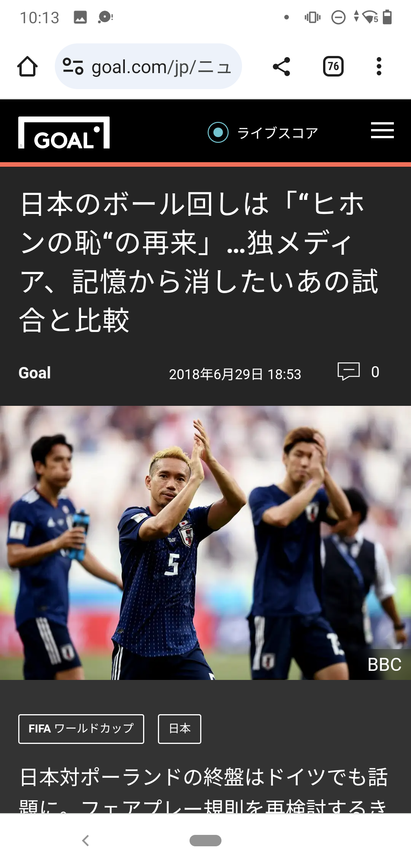
Task: Tap the GOAL logo
Action: point(64,132)
